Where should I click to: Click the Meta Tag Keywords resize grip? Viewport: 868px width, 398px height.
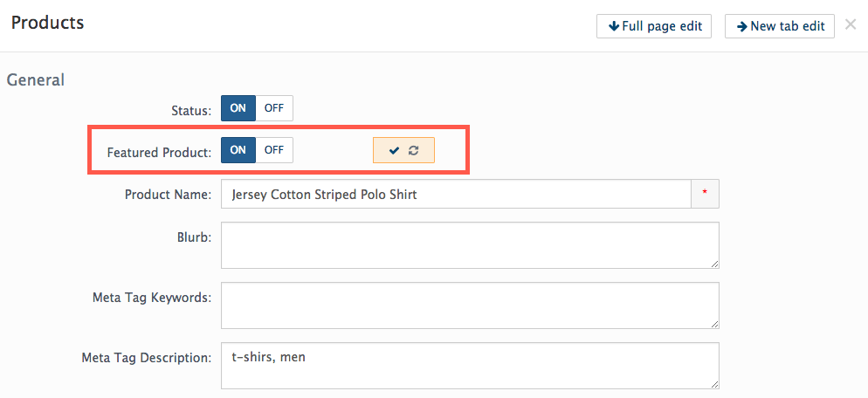coord(714,325)
